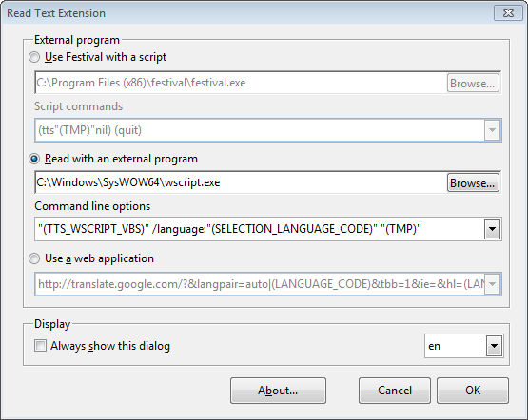This screenshot has width=528, height=420.
Task: Choose the Use a web application option
Action: [34, 258]
